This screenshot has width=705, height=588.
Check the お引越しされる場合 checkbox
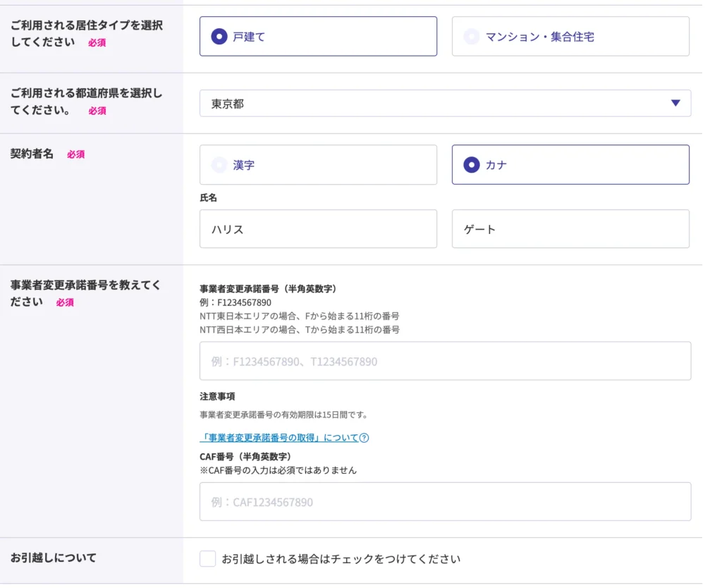(208, 559)
